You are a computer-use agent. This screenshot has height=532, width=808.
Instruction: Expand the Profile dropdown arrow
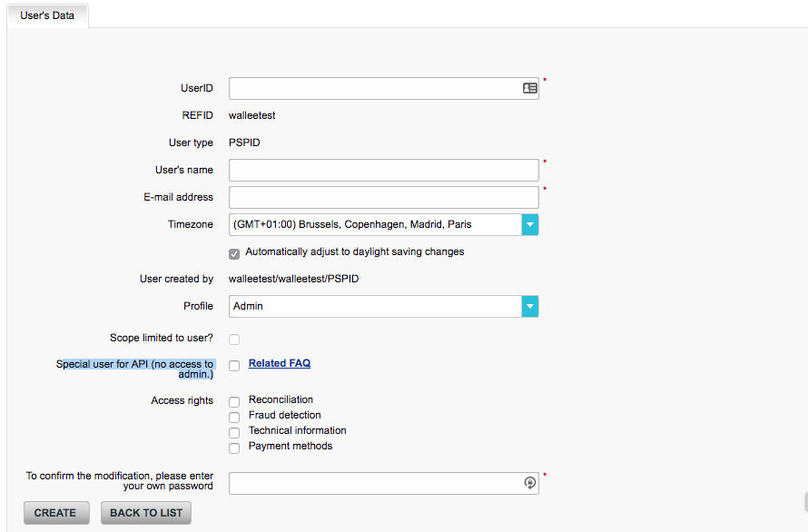530,307
